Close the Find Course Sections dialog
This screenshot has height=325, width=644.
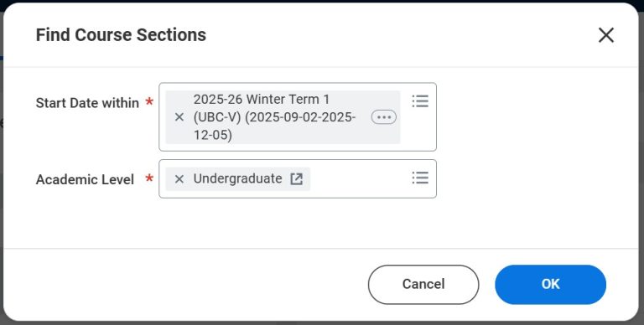click(605, 35)
